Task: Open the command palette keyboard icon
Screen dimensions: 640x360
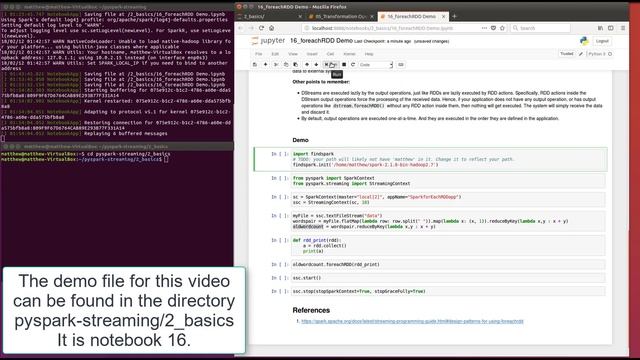Action: [401, 64]
